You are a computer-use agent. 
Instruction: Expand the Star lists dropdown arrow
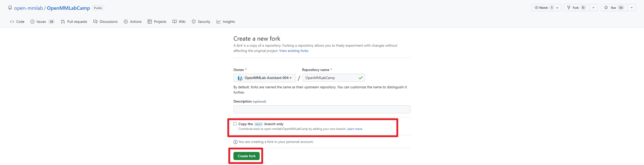[632, 8]
